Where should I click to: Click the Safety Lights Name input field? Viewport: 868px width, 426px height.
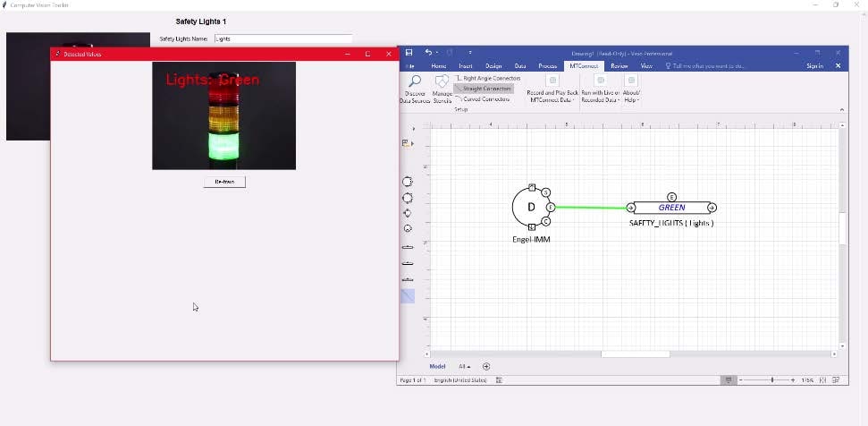282,38
